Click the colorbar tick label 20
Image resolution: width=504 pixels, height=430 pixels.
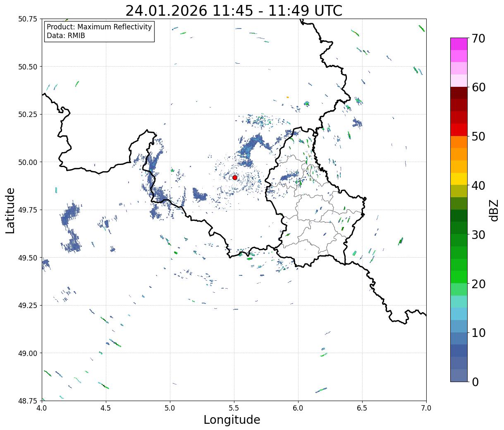(x=478, y=284)
